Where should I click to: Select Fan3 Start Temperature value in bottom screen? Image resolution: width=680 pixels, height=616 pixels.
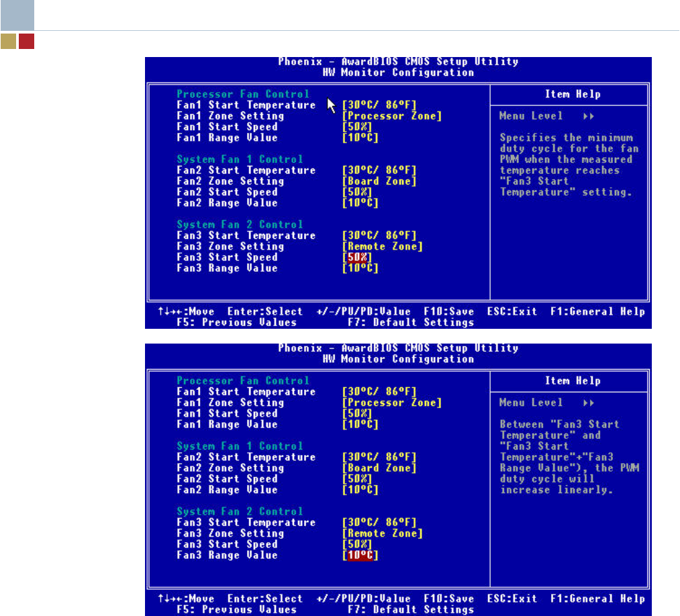point(379,522)
